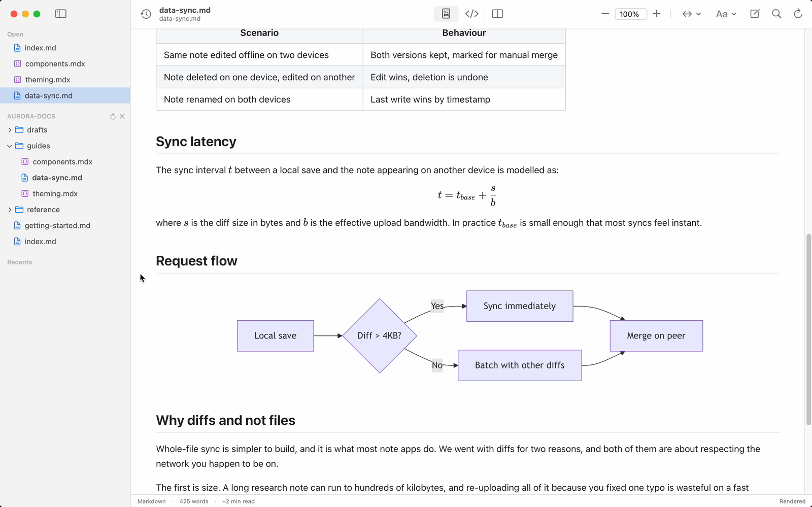Switch to rendered preview mode icon
The image size is (812, 507).
pyautogui.click(x=446, y=14)
